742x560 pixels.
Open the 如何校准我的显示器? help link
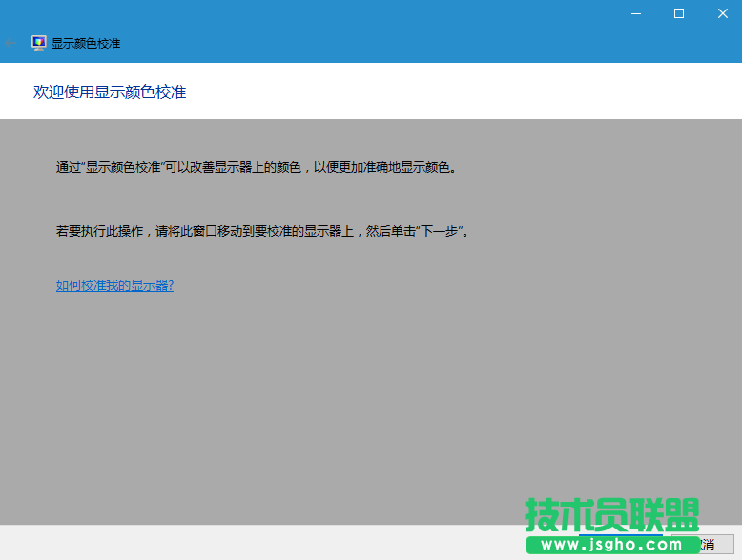click(114, 285)
